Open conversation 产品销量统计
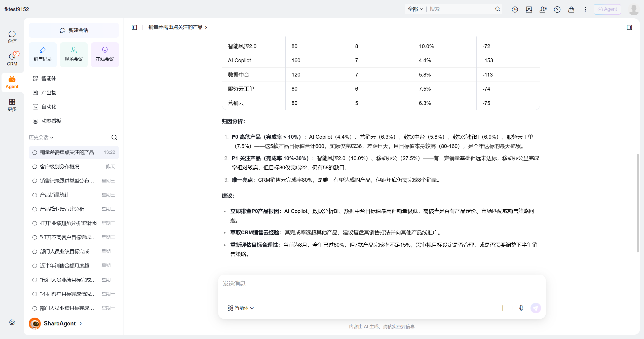 tap(74, 195)
